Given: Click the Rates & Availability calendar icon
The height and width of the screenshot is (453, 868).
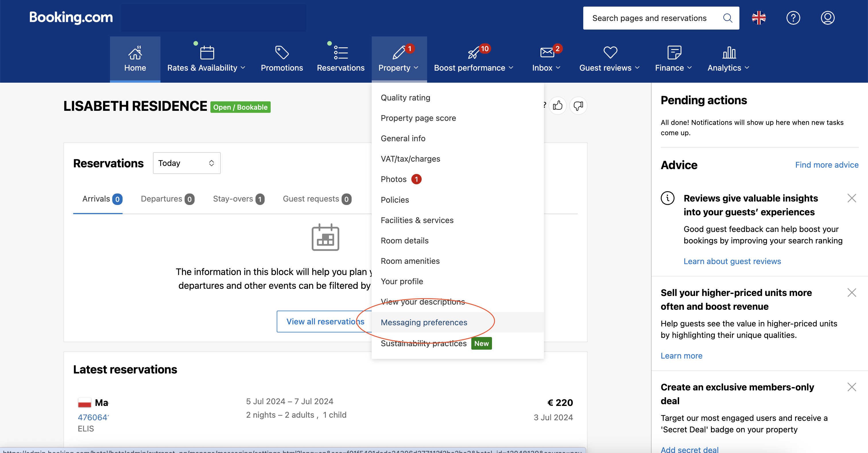Looking at the screenshot, I should point(207,53).
